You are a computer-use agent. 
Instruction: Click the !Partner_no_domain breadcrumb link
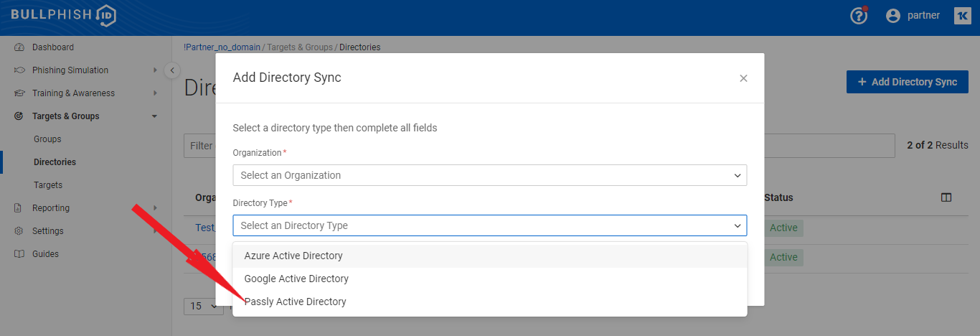[x=222, y=47]
